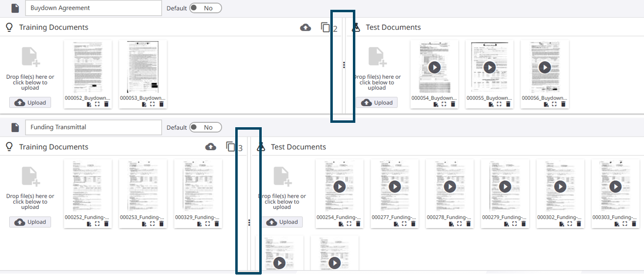Open the 000329_Funding training thumbnail

(198, 186)
